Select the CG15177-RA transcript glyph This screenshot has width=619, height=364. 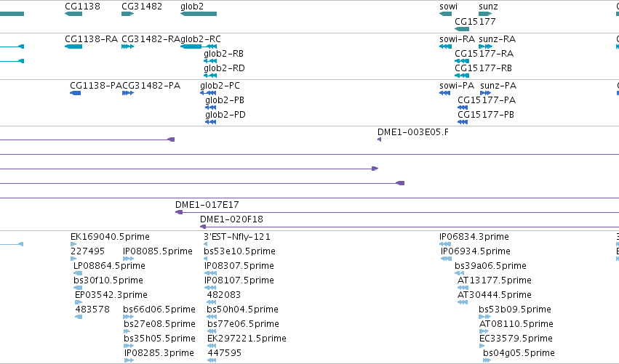click(462, 61)
